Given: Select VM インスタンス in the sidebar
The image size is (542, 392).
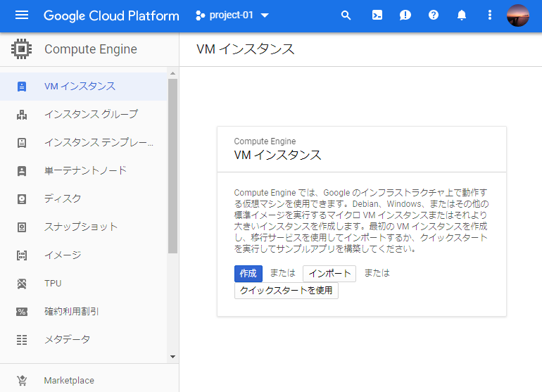Looking at the screenshot, I should [83, 87].
